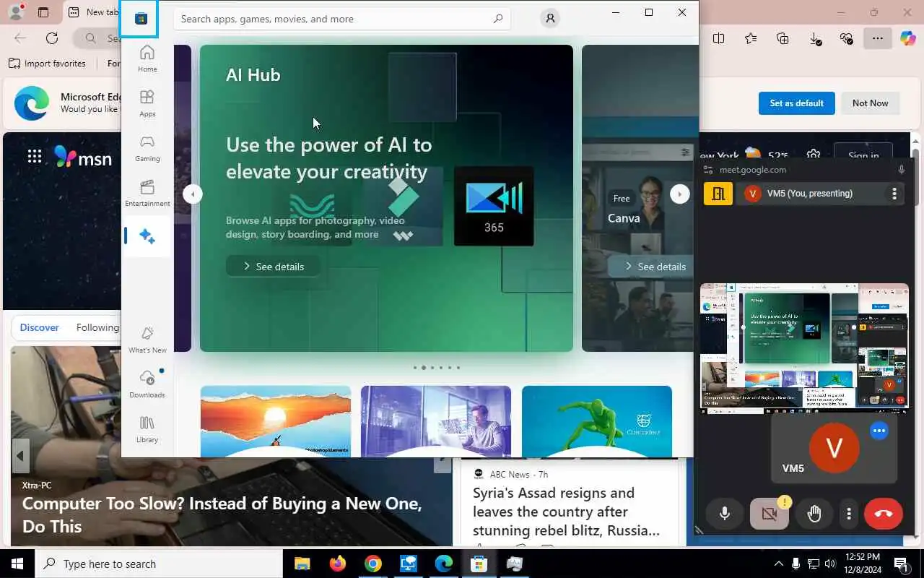Expand hidden system tray icons
The width and height of the screenshot is (924, 578).
(x=778, y=564)
